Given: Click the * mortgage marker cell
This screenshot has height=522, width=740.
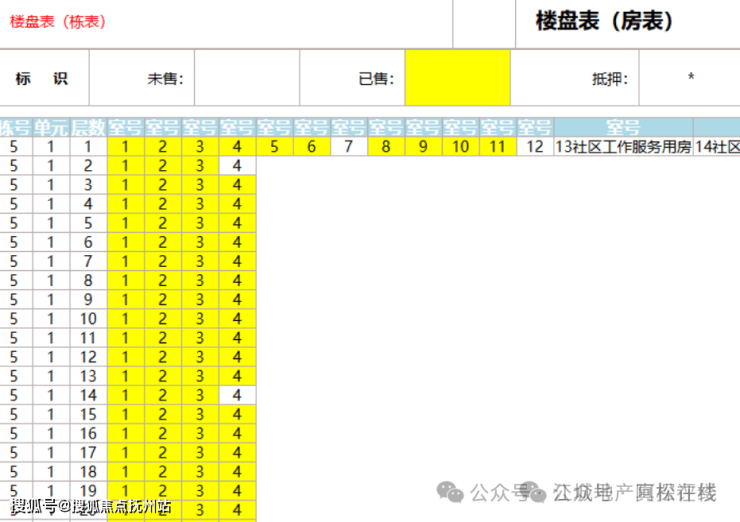Looking at the screenshot, I should click(x=690, y=78).
